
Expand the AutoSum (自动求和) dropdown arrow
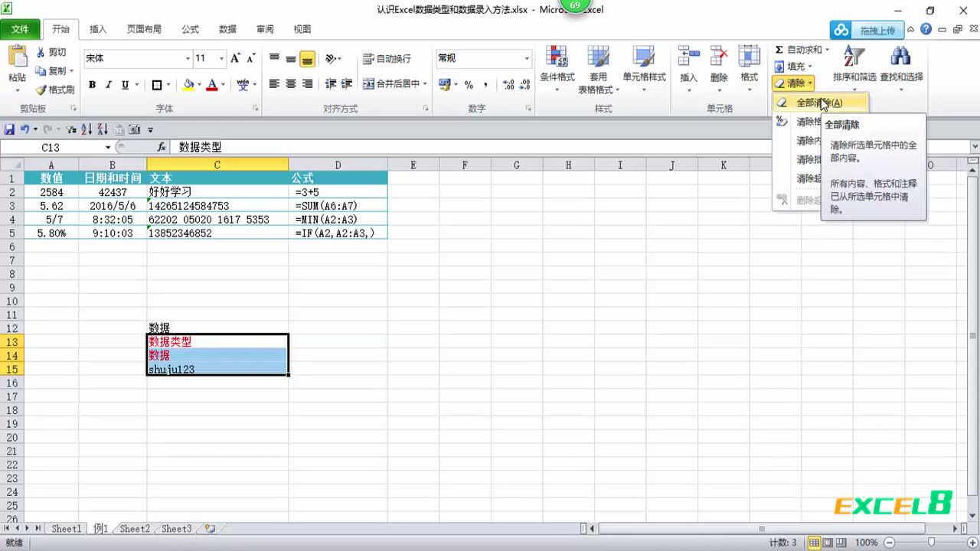pos(827,50)
